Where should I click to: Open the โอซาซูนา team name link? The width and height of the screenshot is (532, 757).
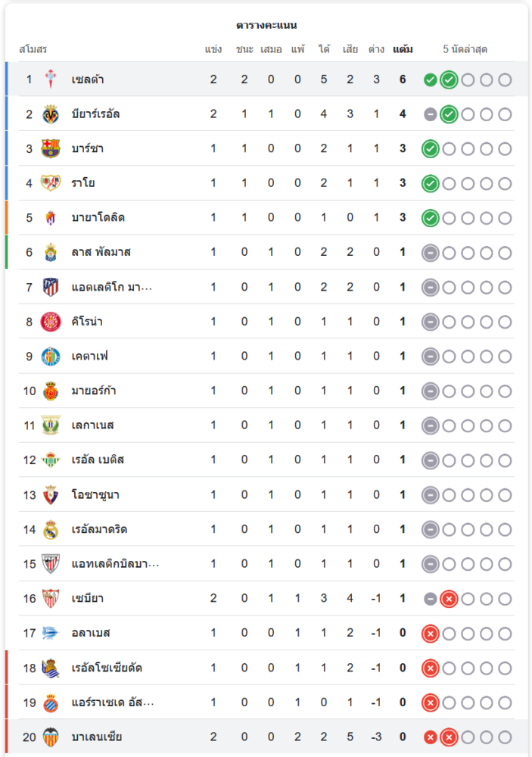click(x=95, y=494)
